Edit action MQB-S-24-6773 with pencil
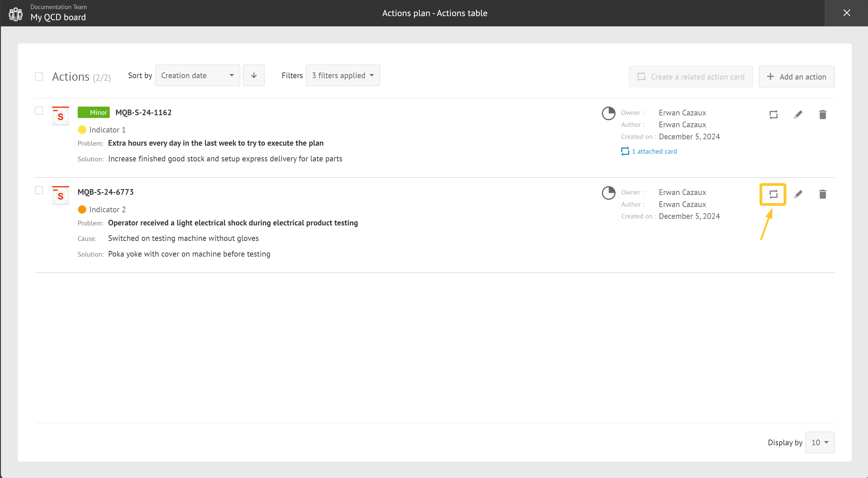Image resolution: width=868 pixels, height=478 pixels. click(x=798, y=194)
